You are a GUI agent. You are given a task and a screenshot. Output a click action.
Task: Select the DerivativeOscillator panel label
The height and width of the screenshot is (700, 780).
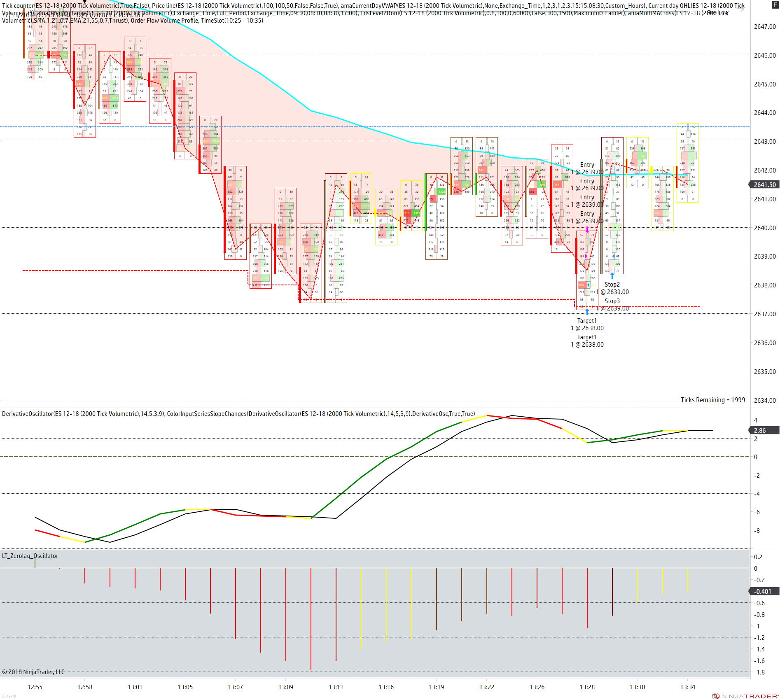pyautogui.click(x=238, y=413)
